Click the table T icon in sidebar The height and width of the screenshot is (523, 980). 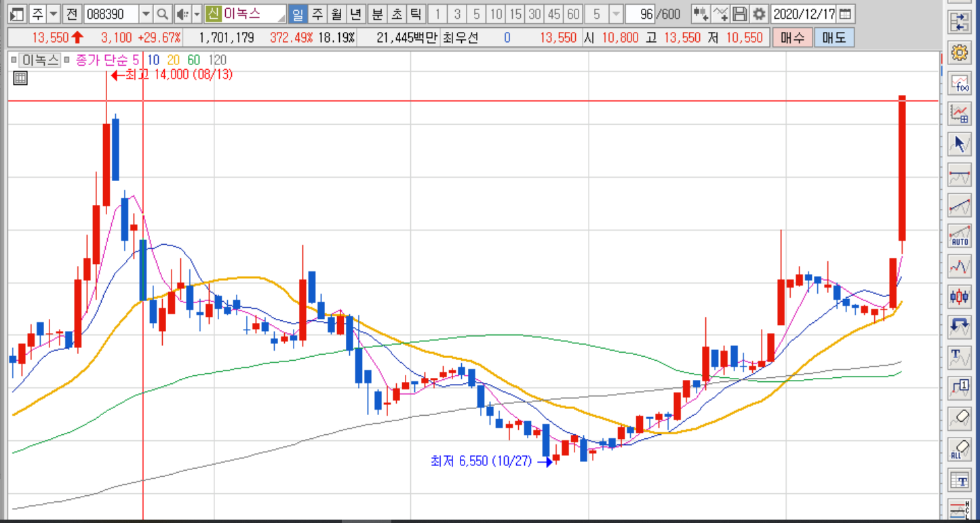(x=960, y=480)
